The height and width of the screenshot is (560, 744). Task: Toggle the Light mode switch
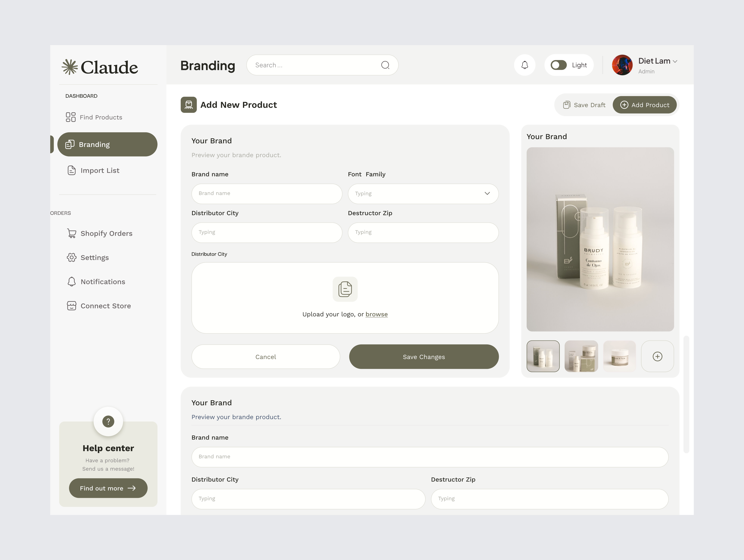(x=558, y=65)
